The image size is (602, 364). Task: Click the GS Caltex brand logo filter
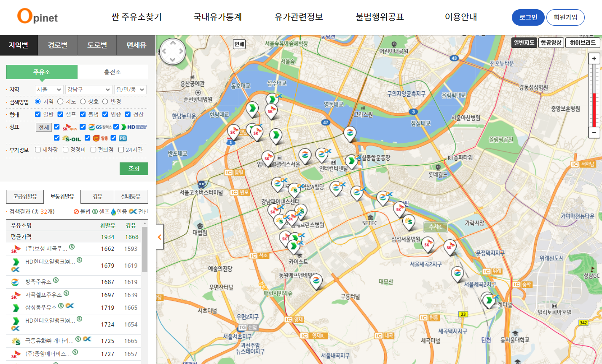[100, 127]
